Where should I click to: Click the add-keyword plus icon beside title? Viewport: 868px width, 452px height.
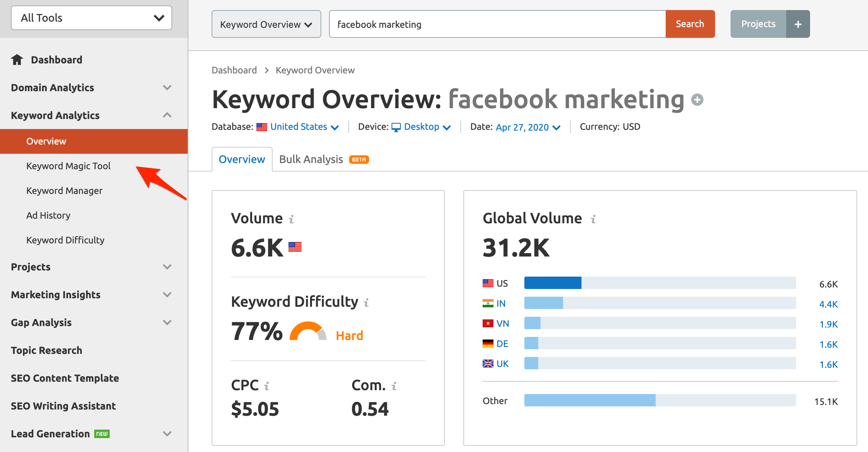697,100
